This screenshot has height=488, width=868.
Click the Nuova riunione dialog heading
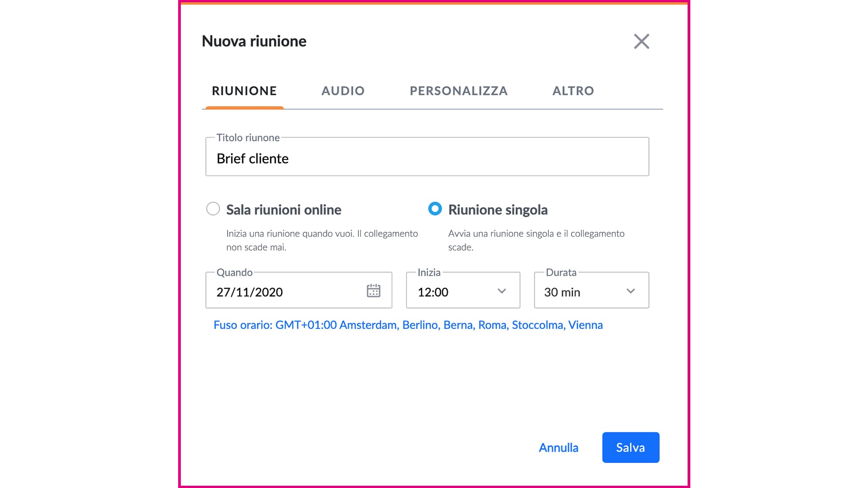[x=254, y=41]
